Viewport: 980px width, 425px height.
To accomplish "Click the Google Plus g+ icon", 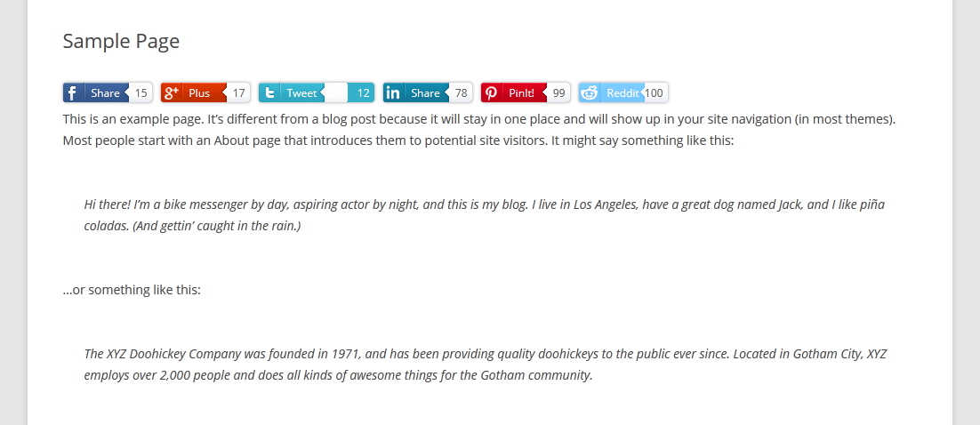I will click(171, 93).
